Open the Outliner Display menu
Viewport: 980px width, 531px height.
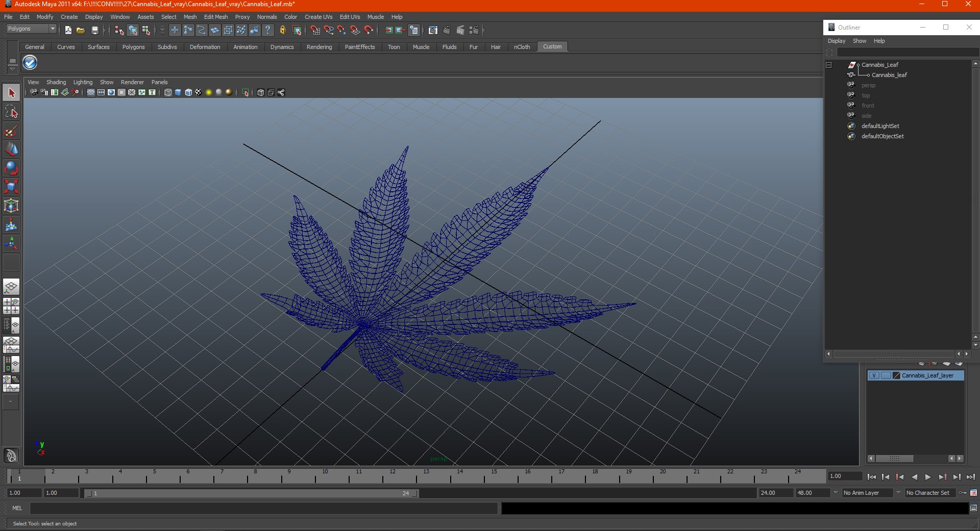837,41
